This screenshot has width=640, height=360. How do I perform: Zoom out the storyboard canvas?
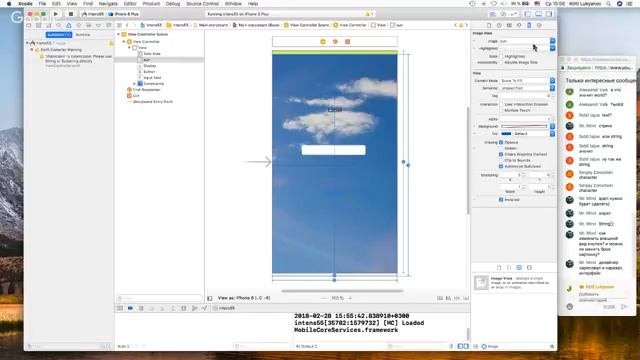coord(324,298)
